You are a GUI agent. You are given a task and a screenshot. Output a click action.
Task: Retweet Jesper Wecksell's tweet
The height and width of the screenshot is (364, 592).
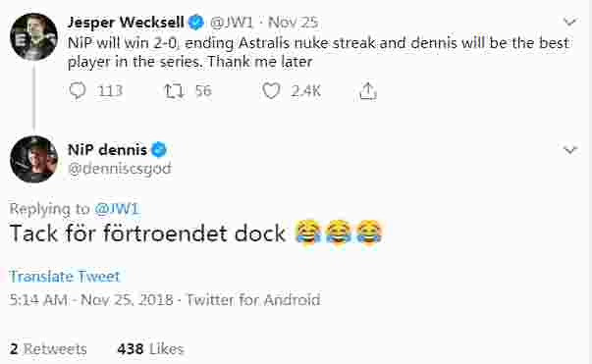(x=174, y=91)
